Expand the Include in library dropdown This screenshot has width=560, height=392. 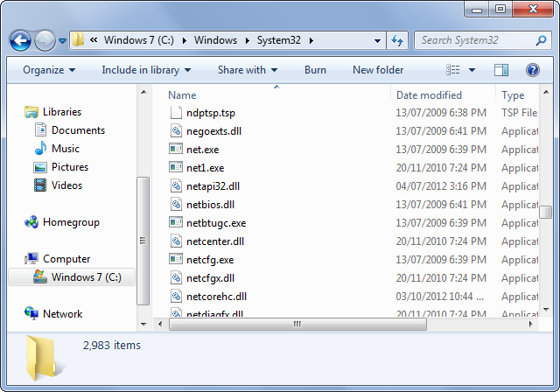(146, 70)
